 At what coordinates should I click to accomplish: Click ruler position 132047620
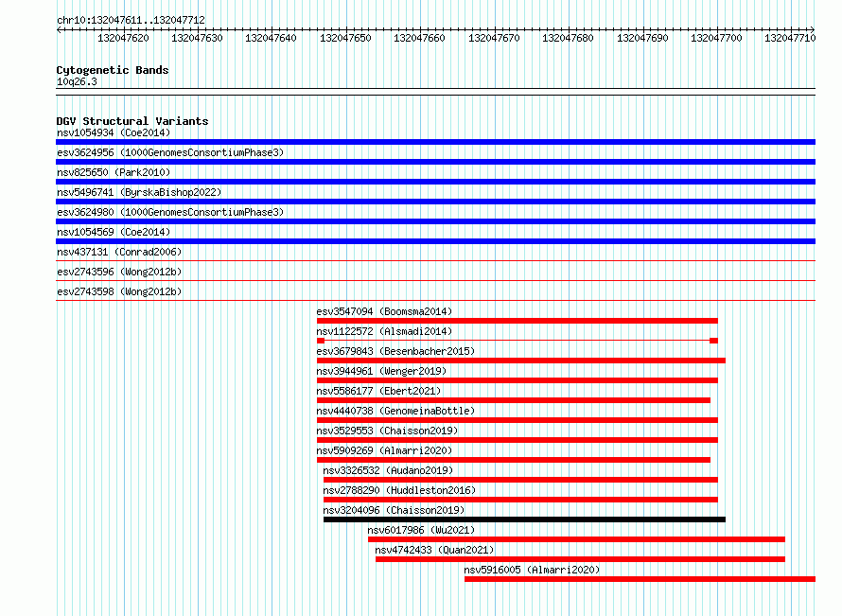click(124, 38)
